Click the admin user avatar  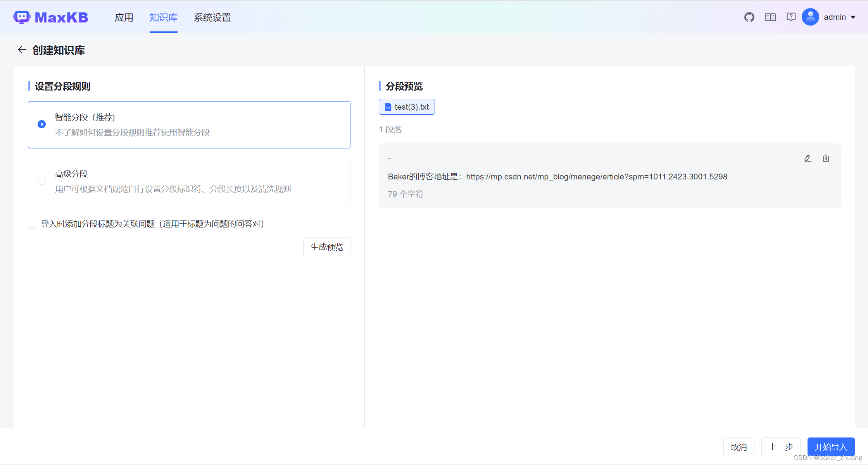[810, 17]
